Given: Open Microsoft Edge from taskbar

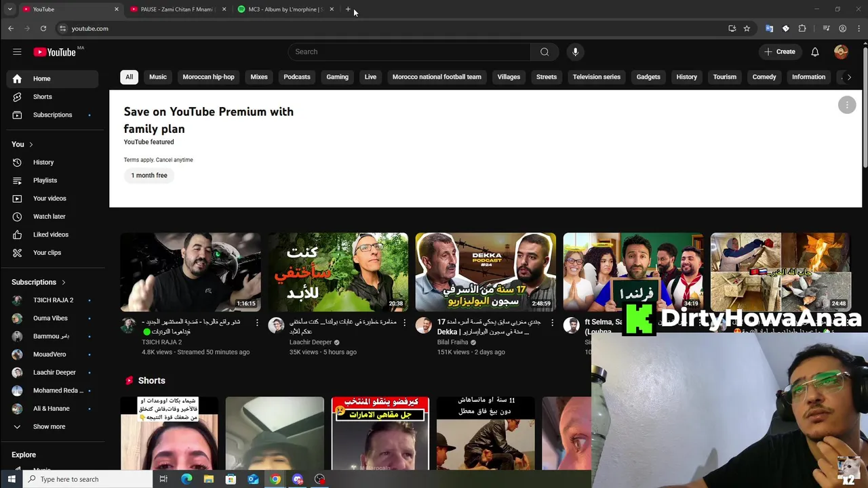Looking at the screenshot, I should click(x=186, y=479).
